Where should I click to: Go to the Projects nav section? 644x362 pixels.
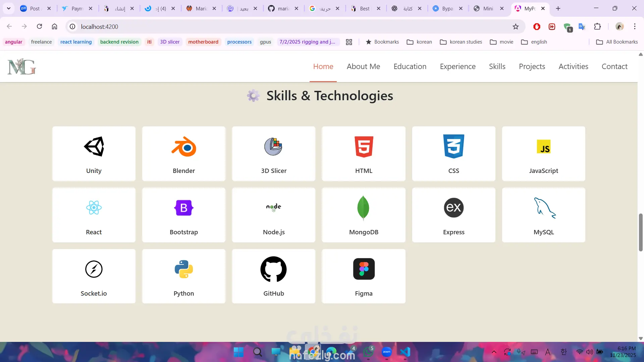(532, 66)
